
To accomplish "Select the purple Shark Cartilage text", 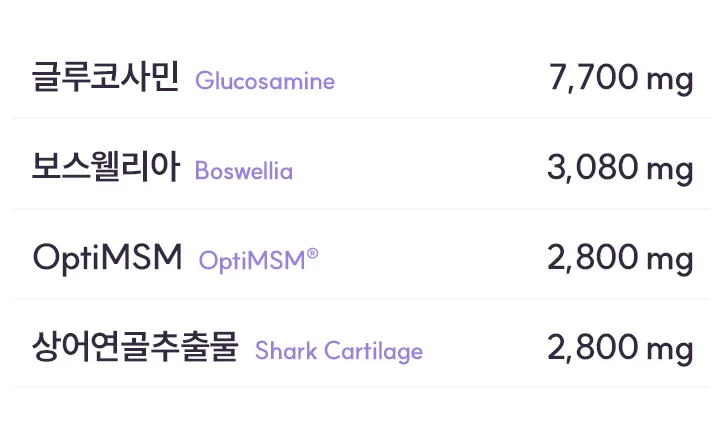I will (x=339, y=351).
